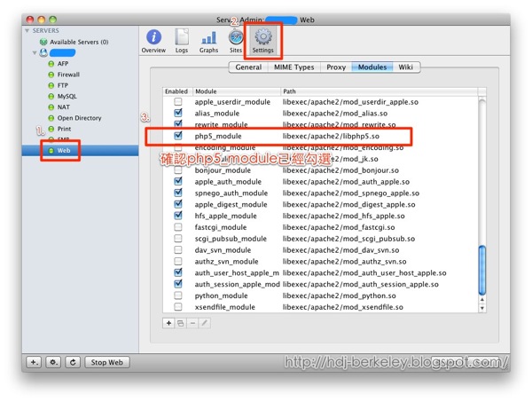Click the Available Servers globe icon
The image size is (532, 402).
43,42
